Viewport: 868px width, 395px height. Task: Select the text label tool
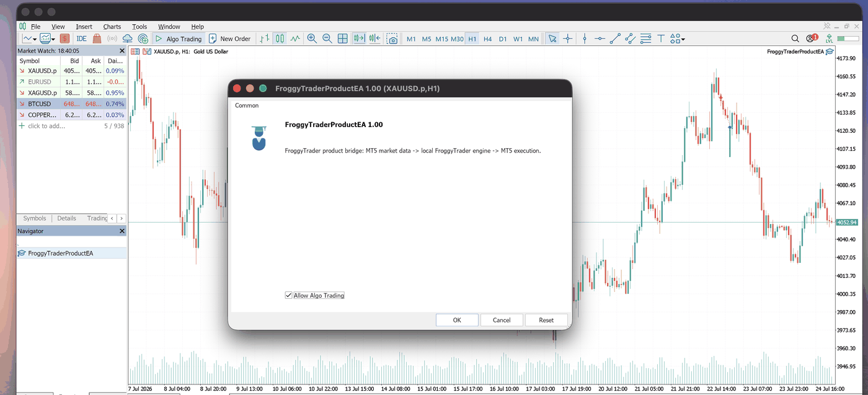pos(661,38)
